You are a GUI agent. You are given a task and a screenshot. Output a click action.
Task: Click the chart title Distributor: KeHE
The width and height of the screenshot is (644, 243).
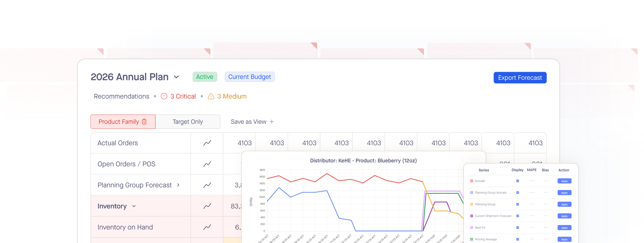coord(363,161)
